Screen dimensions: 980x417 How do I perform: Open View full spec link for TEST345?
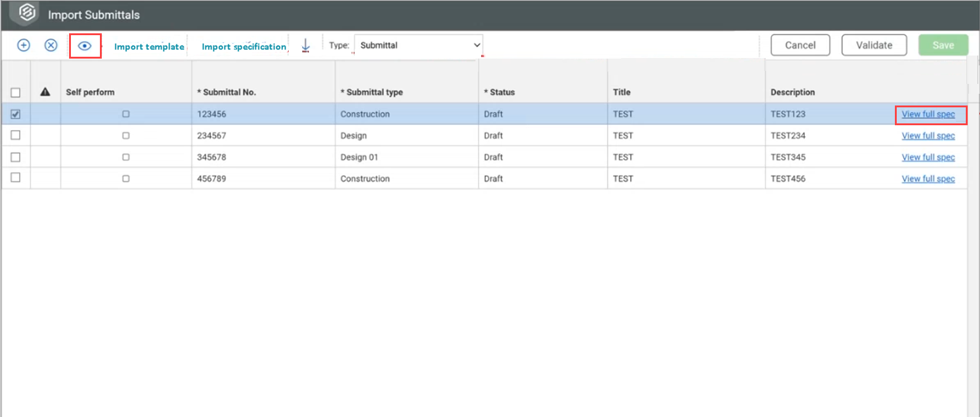[928, 157]
